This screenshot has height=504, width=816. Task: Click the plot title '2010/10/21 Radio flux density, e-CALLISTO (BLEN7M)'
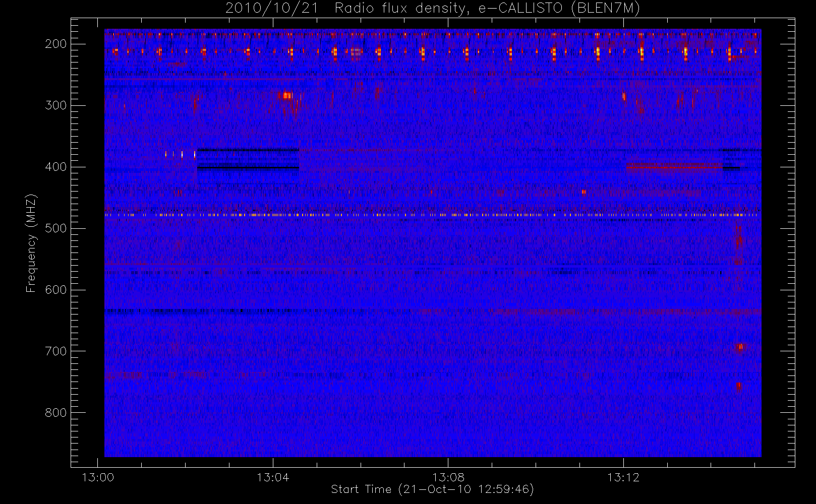(x=433, y=8)
